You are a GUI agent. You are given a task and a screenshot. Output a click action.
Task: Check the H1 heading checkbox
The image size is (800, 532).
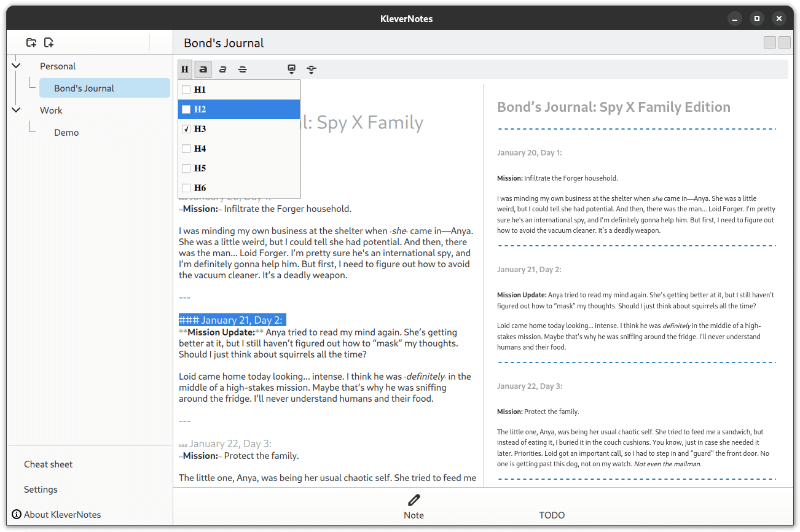pyautogui.click(x=186, y=90)
